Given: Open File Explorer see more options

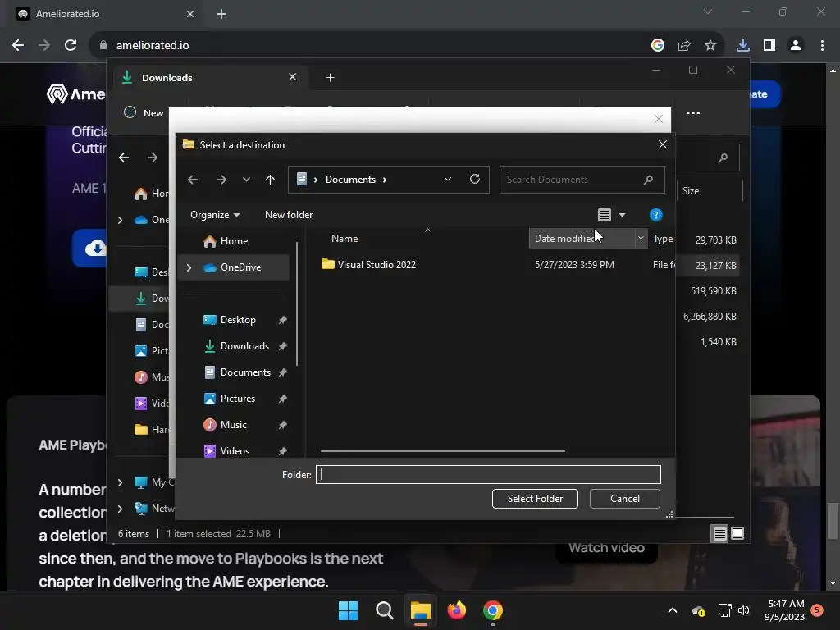Looking at the screenshot, I should click(693, 113).
